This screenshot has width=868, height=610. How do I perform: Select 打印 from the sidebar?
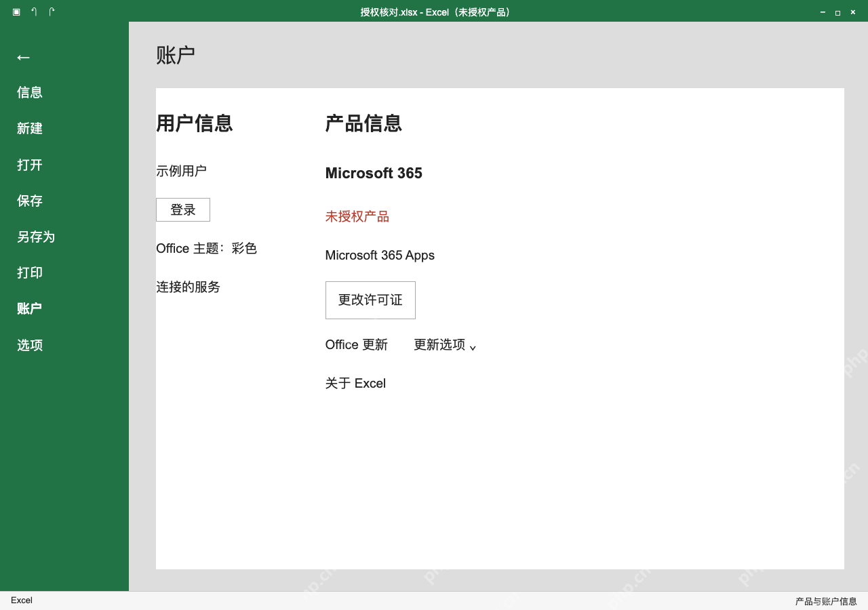point(30,272)
